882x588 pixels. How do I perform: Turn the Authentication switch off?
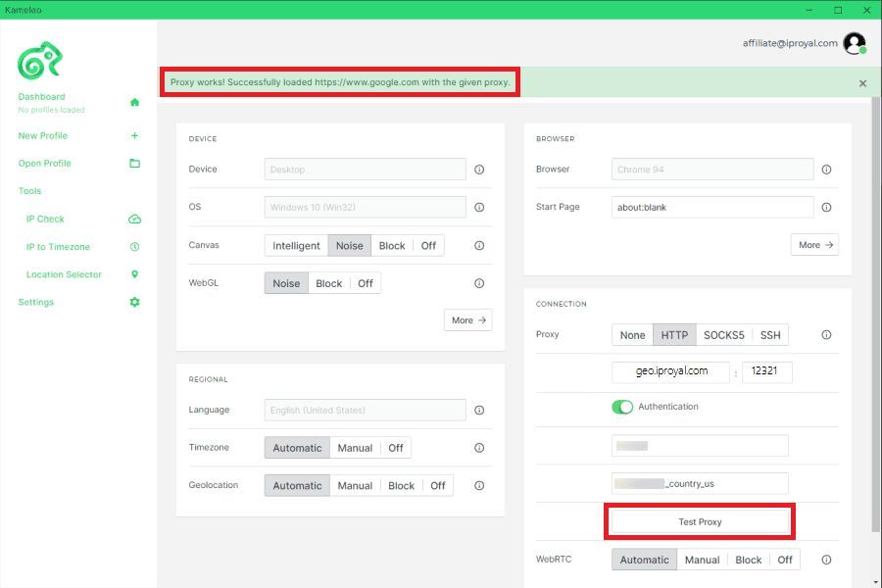point(622,407)
